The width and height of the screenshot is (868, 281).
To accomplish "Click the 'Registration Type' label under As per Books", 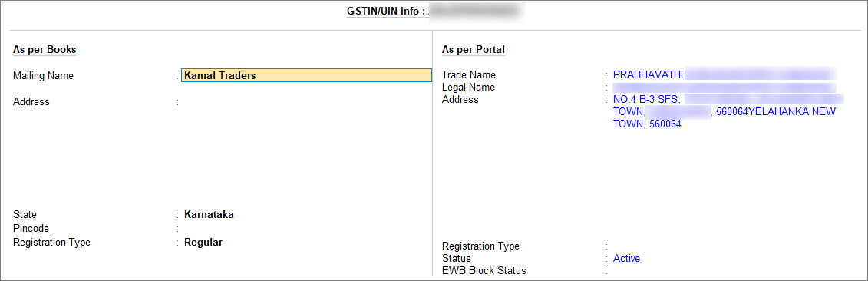I will (51, 242).
